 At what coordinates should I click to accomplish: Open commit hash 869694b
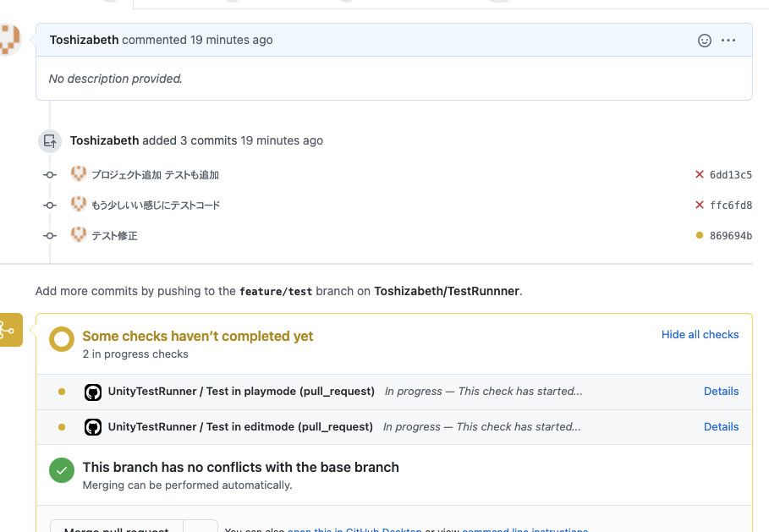731,236
